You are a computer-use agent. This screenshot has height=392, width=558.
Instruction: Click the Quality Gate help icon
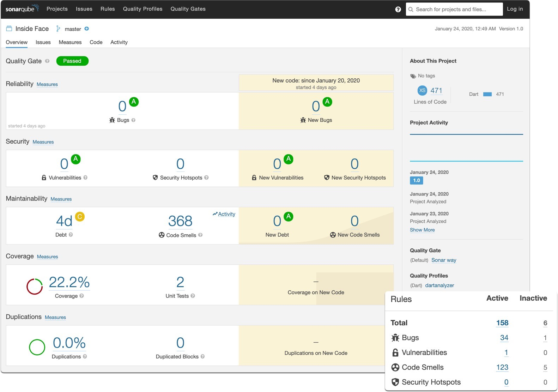47,61
